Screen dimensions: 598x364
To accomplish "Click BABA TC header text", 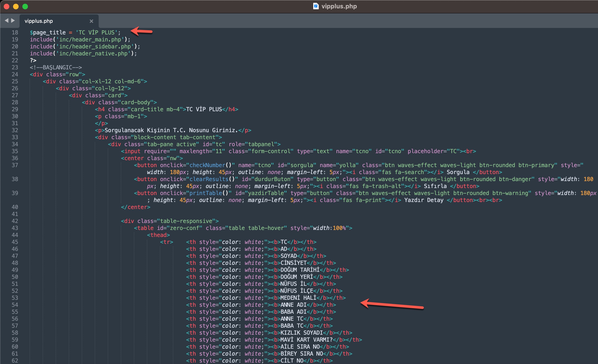I will (x=292, y=326).
